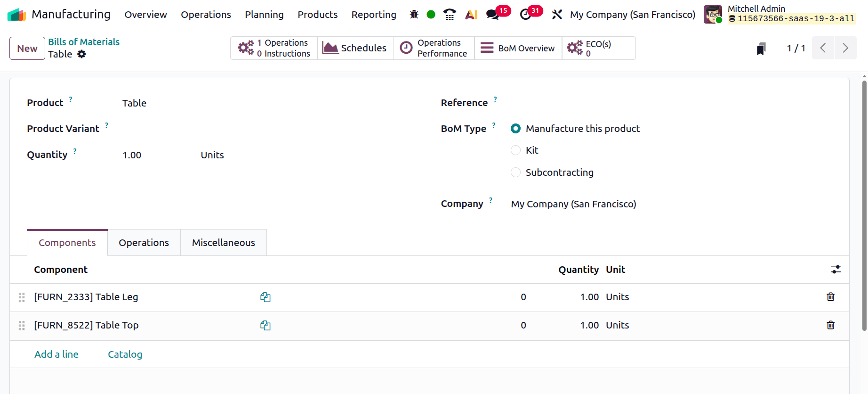Open the BoM Overview stat button
Viewport: 868px width, 394px height.
(x=518, y=48)
